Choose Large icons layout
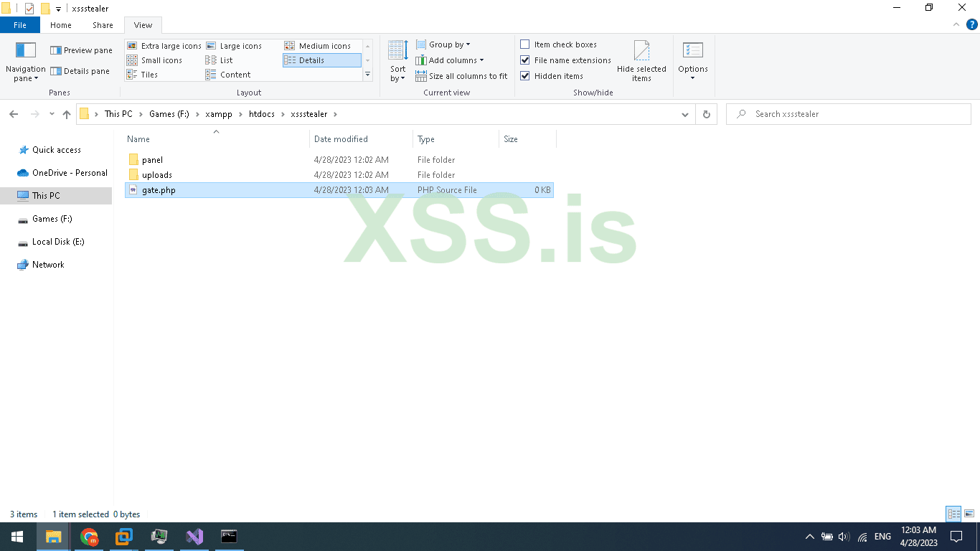Screen dimensions: 980x551 [x=234, y=46]
